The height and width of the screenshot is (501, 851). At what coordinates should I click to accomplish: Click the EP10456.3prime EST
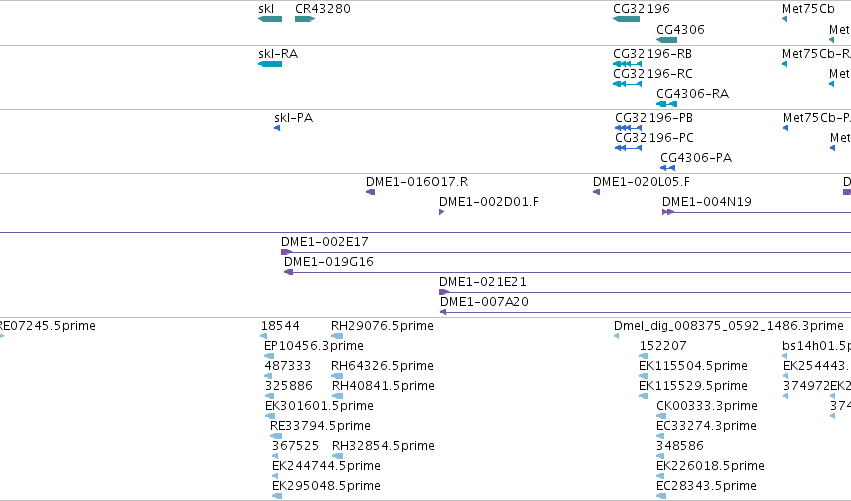coord(270,357)
